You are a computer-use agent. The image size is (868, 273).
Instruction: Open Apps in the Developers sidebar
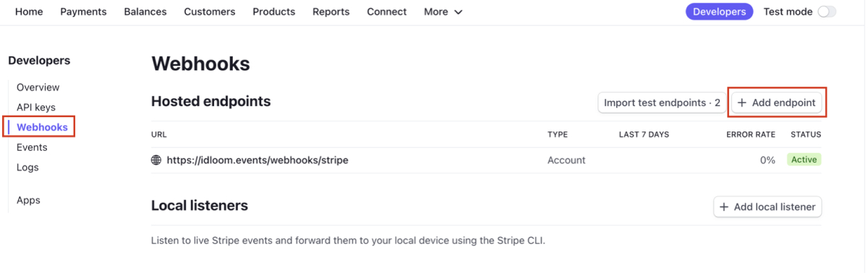point(28,201)
